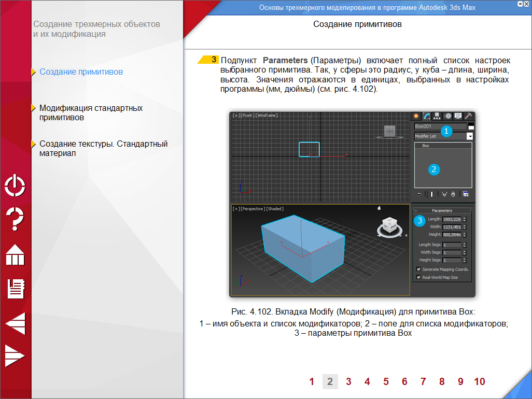The image size is (532, 399).
Task: Toggle Real-World Map Size checkbox
Action: pos(418,278)
